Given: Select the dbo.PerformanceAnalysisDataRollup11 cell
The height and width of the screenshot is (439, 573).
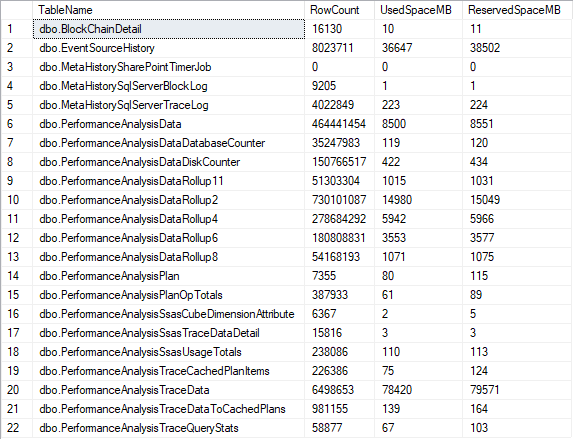Looking at the screenshot, I should pos(168,181).
